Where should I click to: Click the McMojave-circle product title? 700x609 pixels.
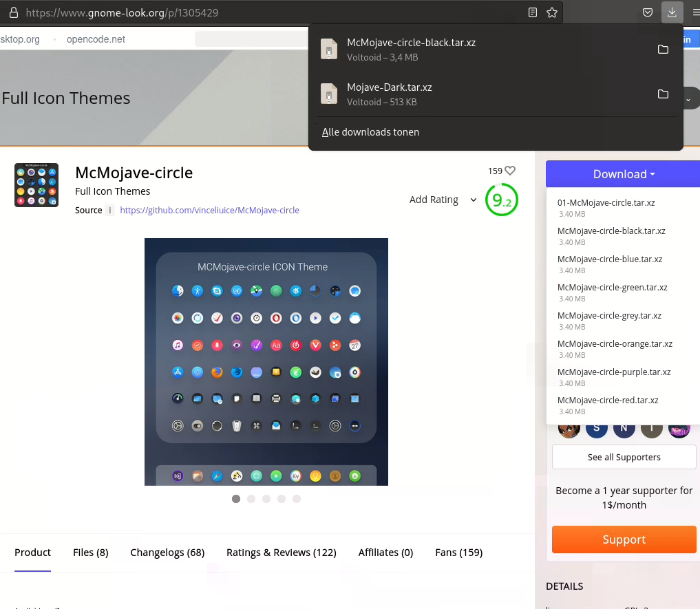click(134, 173)
